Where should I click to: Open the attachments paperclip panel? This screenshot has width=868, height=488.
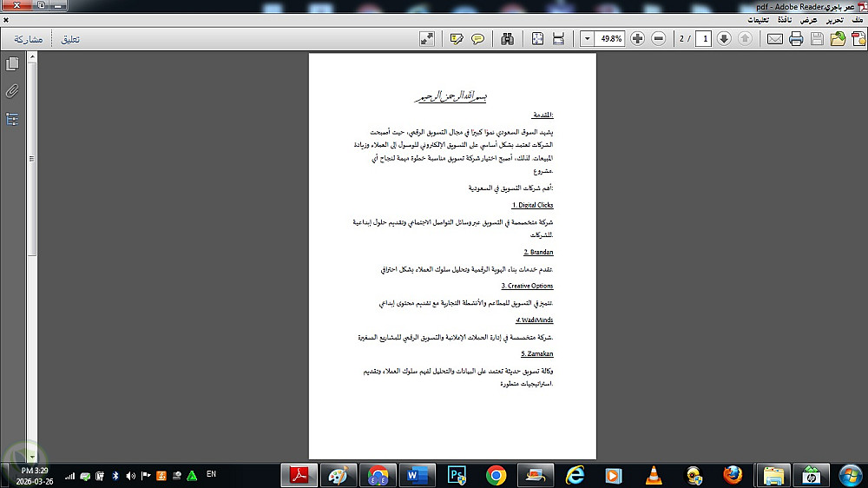pyautogui.click(x=12, y=91)
